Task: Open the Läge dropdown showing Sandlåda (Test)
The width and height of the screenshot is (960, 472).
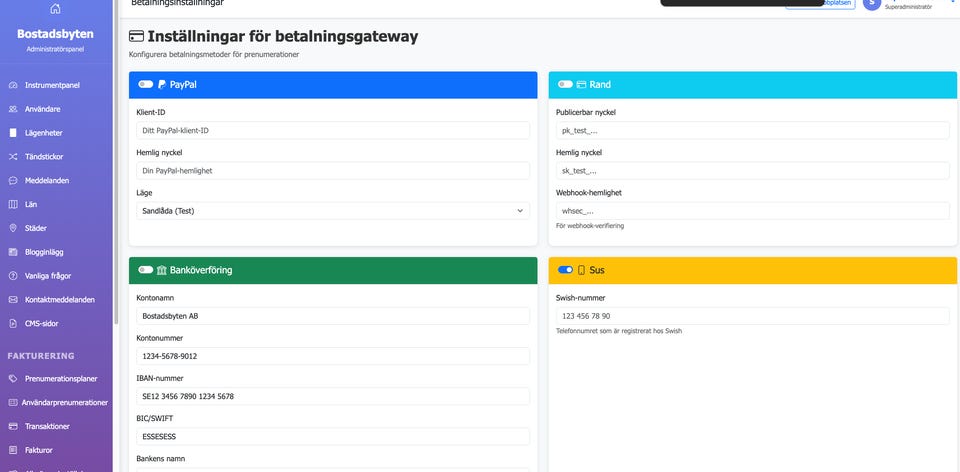Action: [x=333, y=211]
